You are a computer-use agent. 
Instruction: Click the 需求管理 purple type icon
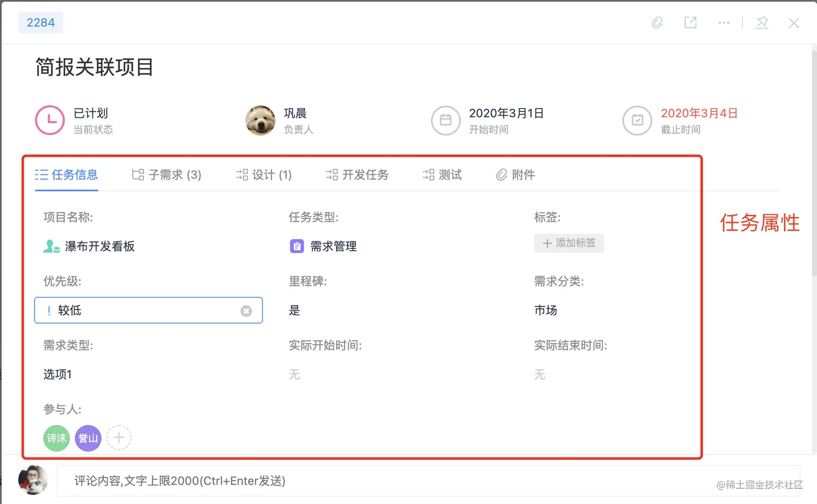297,246
